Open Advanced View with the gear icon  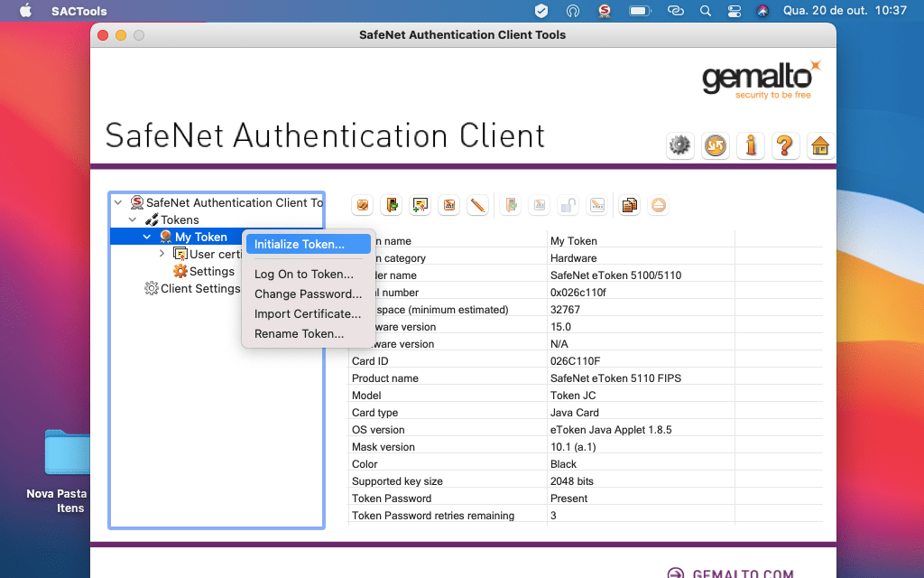(x=680, y=145)
